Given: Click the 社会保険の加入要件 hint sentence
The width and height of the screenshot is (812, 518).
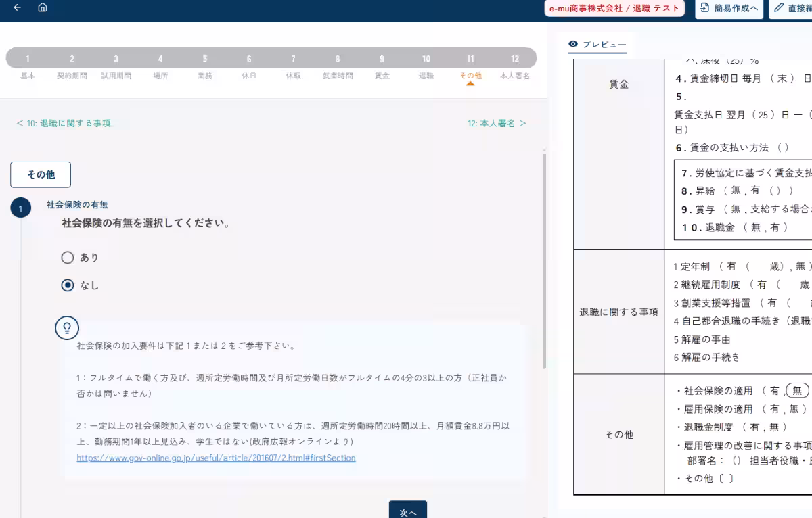Looking at the screenshot, I should [186, 346].
